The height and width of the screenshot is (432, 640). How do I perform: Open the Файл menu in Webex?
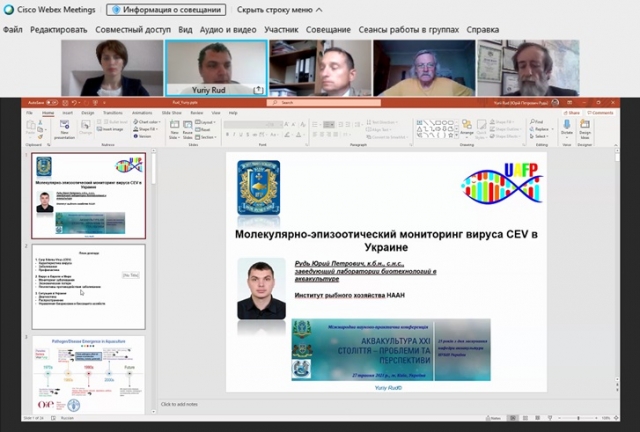(x=12, y=30)
